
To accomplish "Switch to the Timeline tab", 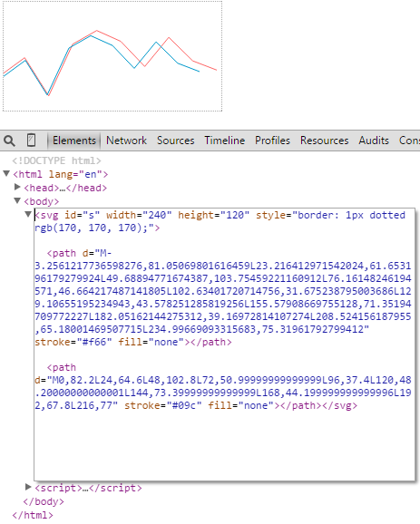I will pos(224,141).
